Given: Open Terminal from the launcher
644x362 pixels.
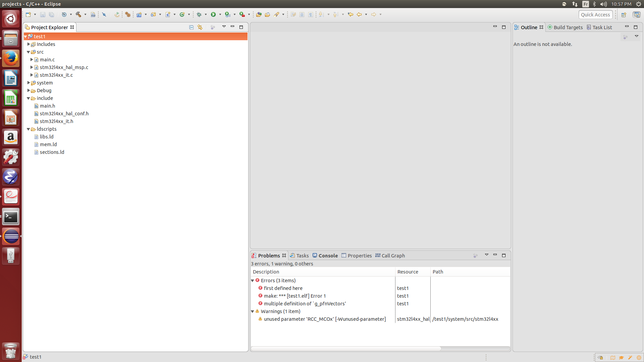Looking at the screenshot, I should [11, 217].
